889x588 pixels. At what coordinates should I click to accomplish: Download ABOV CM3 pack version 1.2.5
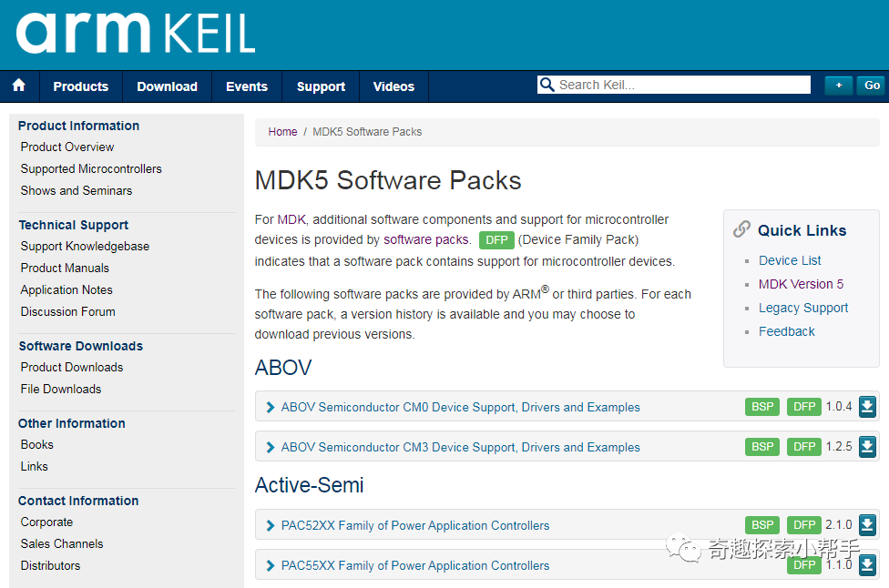pos(867,447)
